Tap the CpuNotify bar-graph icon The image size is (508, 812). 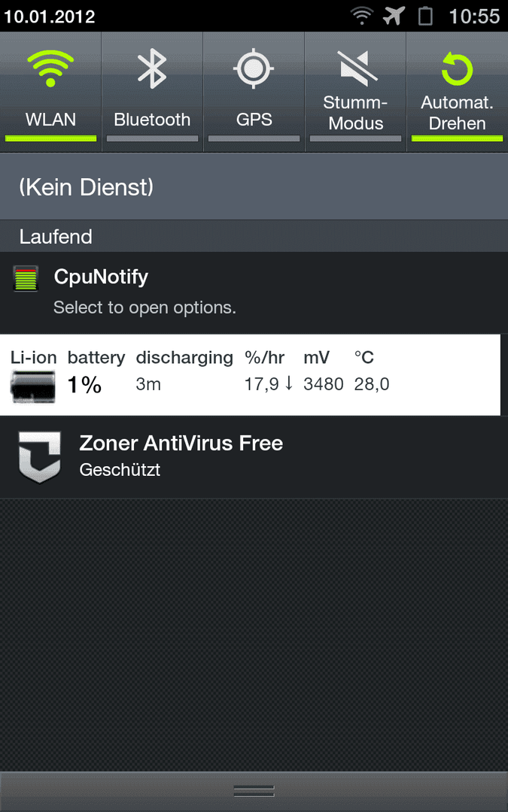pos(26,279)
